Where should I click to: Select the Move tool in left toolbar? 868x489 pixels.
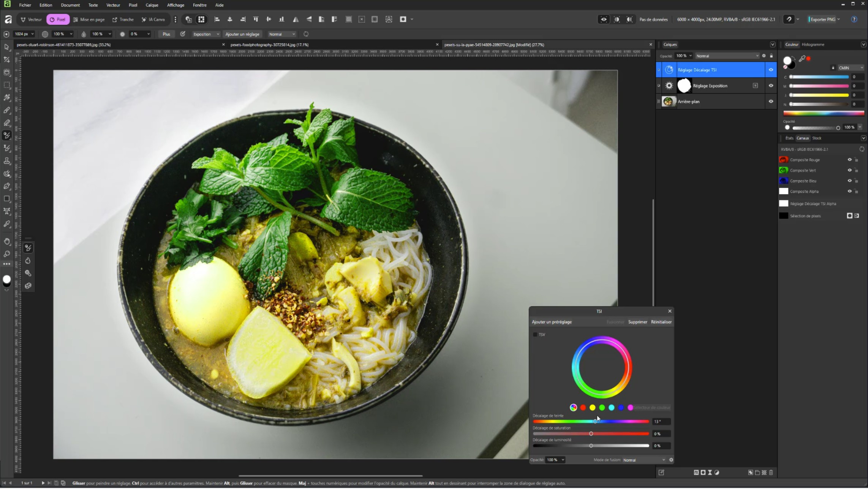7,47
